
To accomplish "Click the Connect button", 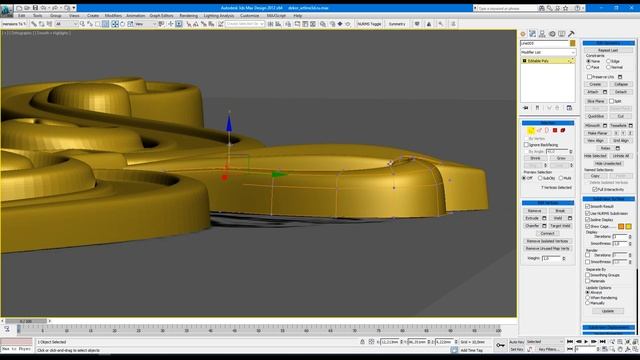I will (x=547, y=233).
